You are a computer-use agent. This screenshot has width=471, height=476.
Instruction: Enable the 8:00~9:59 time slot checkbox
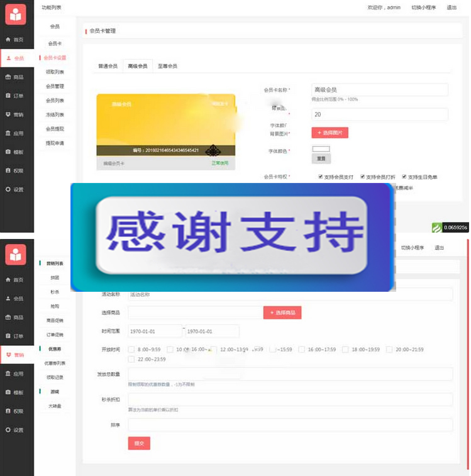[x=131, y=349]
